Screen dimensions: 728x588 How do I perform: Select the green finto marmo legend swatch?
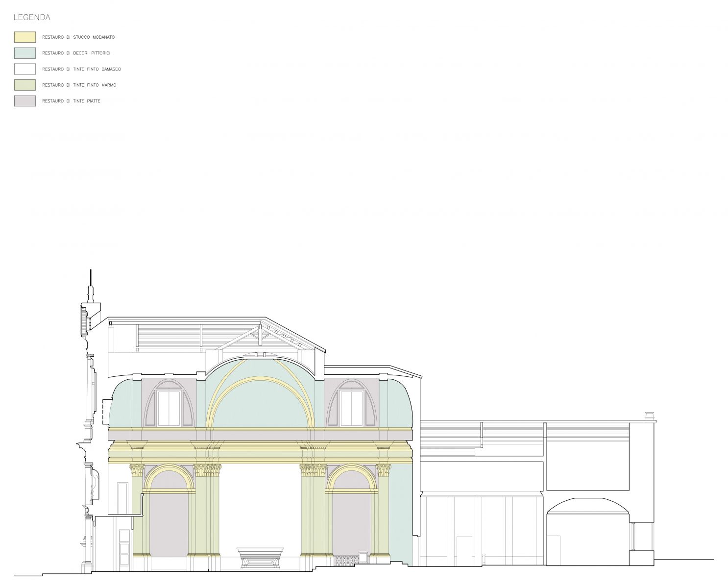24,85
